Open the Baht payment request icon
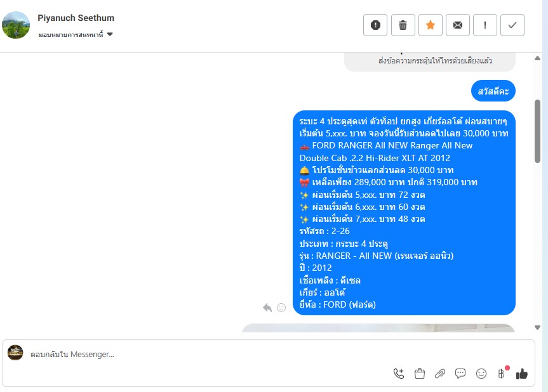The width and height of the screenshot is (548, 392). 502,374
